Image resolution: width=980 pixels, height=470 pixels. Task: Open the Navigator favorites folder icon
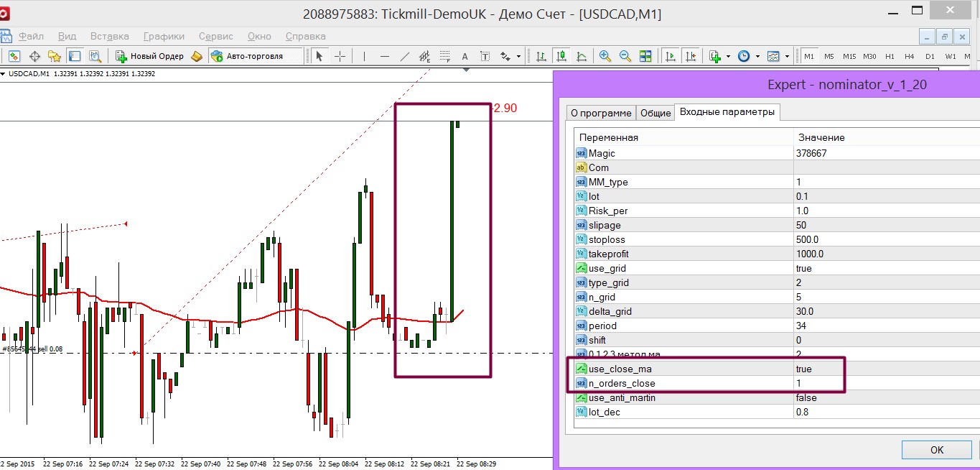pyautogui.click(x=55, y=56)
